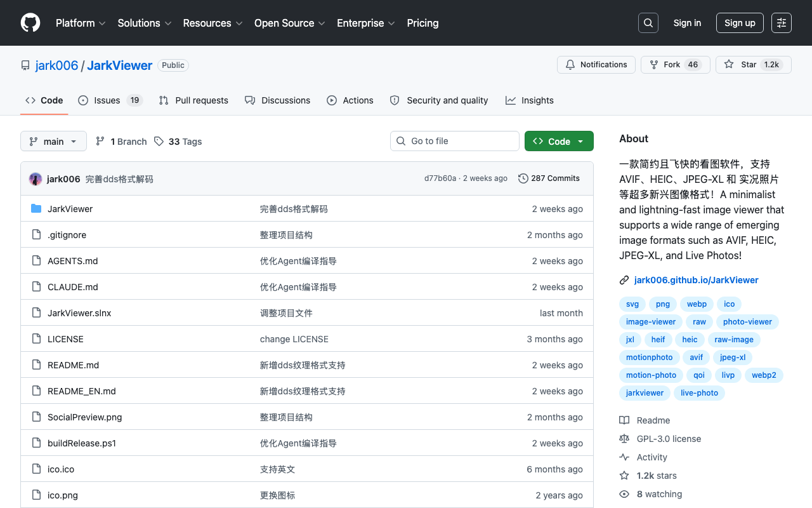Open the ico.ico file
The image size is (812, 508).
point(61,469)
